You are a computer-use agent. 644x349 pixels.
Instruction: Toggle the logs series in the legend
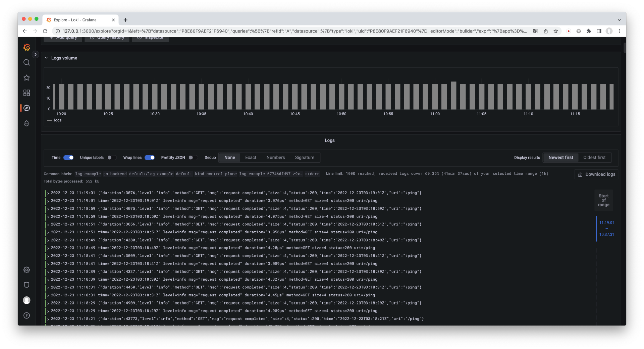click(x=58, y=120)
